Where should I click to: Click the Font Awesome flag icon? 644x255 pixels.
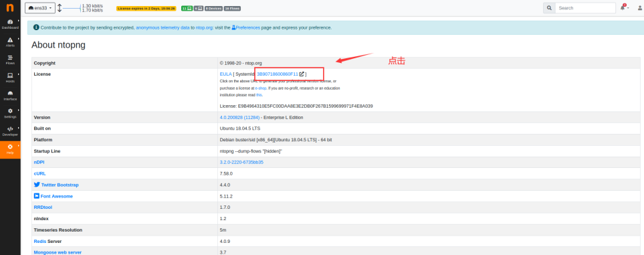tap(37, 196)
